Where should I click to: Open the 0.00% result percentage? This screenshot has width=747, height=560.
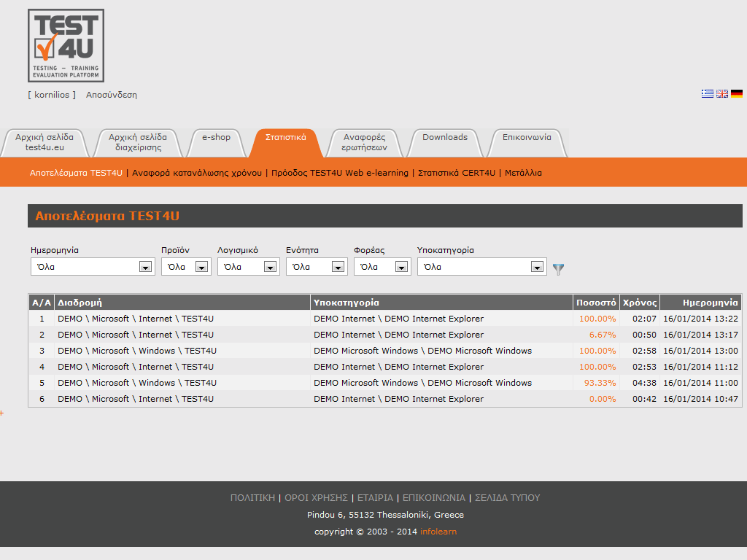click(603, 399)
